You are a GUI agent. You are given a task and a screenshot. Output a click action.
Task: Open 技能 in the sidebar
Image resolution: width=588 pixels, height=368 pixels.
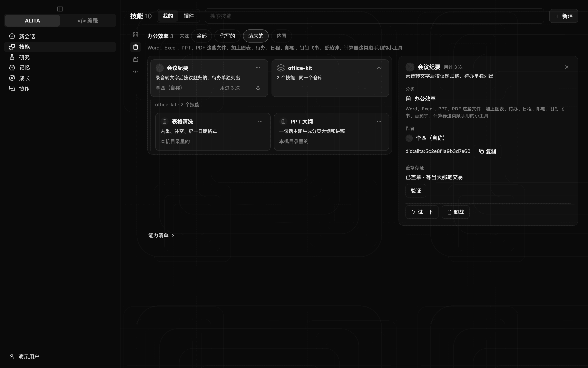[x=60, y=47]
